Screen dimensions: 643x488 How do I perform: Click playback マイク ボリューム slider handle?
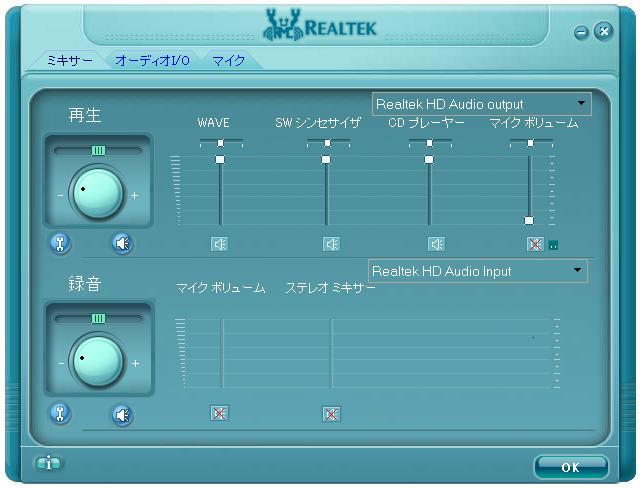coord(529,221)
